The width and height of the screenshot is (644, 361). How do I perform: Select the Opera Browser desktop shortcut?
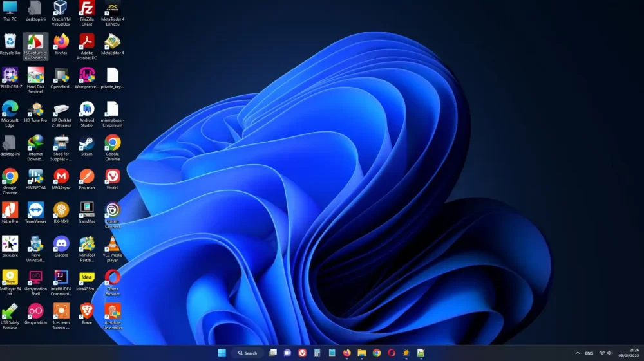pos(113,282)
